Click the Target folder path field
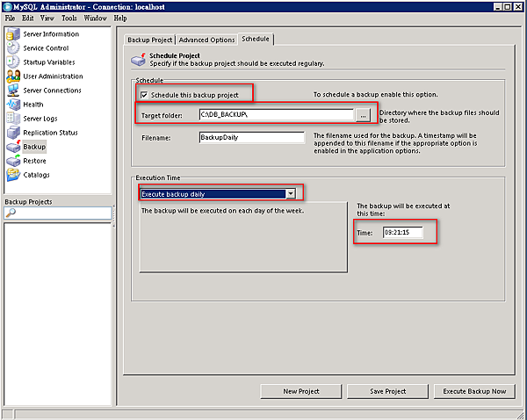The width and height of the screenshot is (527, 420). (x=277, y=115)
